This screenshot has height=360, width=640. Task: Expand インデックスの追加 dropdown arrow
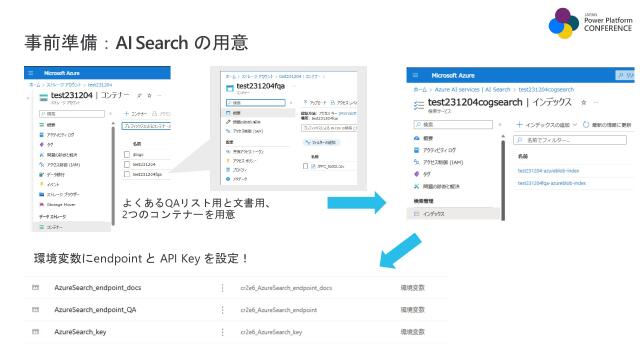[575, 125]
